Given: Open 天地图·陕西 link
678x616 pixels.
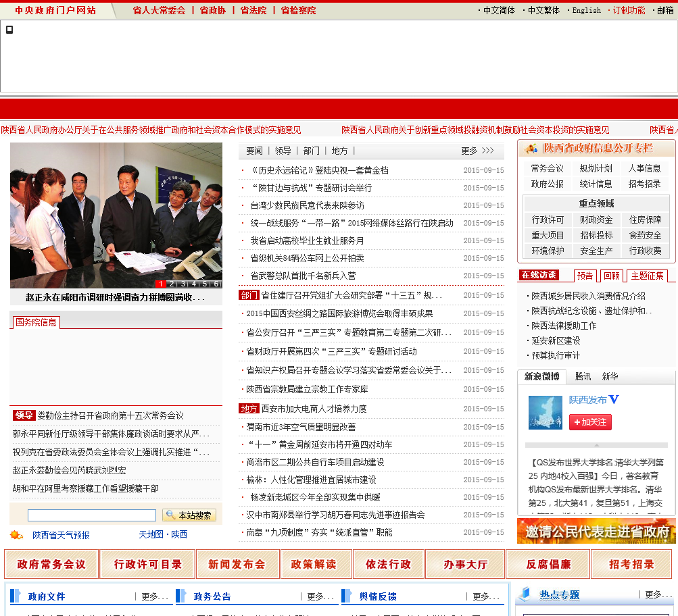Looking at the screenshot, I should click(163, 534).
